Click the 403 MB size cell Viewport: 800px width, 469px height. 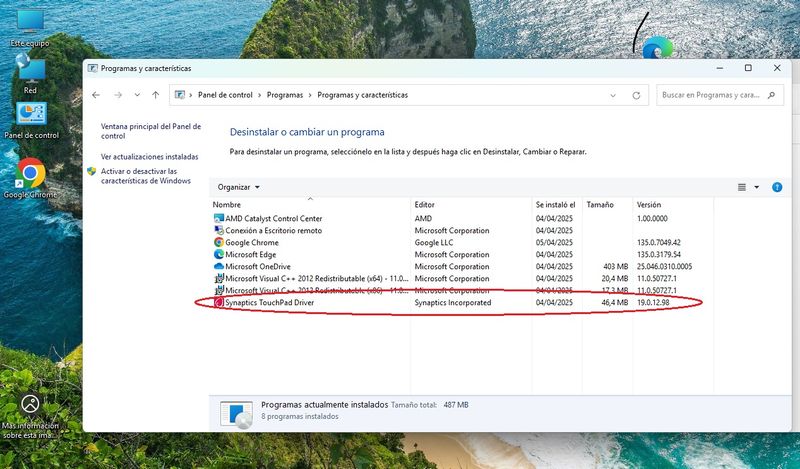(616, 266)
